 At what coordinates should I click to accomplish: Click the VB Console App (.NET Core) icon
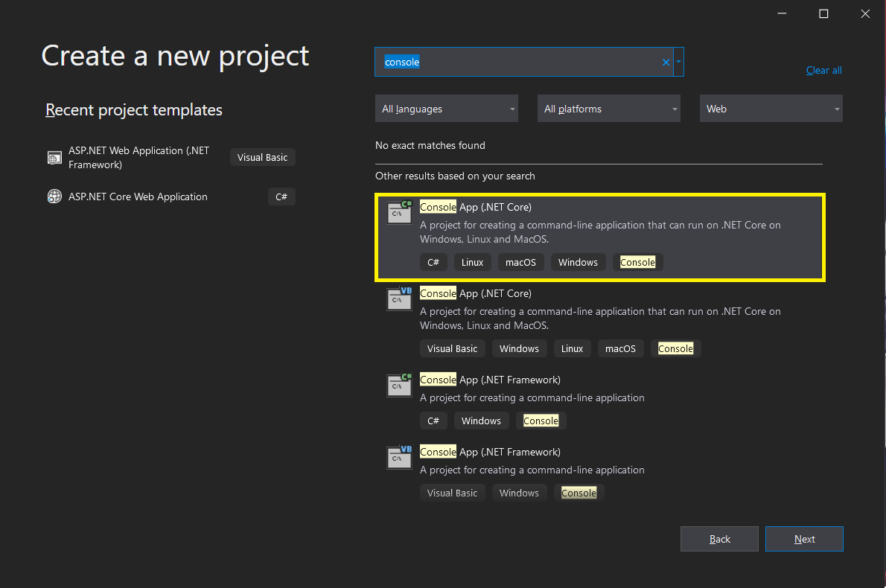400,298
